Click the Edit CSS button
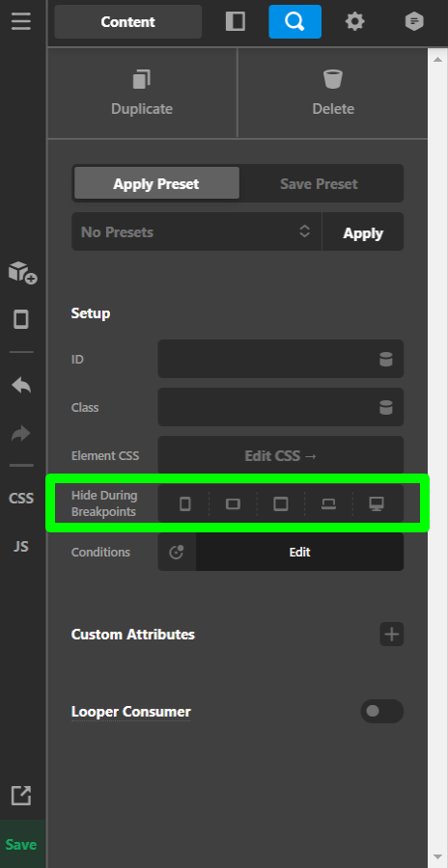Viewport: 448px width, 868px height. (x=281, y=455)
